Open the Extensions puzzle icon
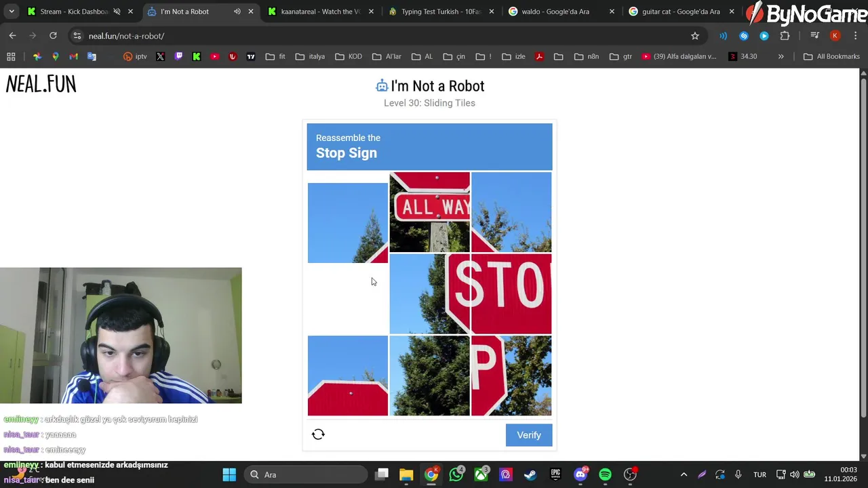The width and height of the screenshot is (868, 488). pos(785,36)
